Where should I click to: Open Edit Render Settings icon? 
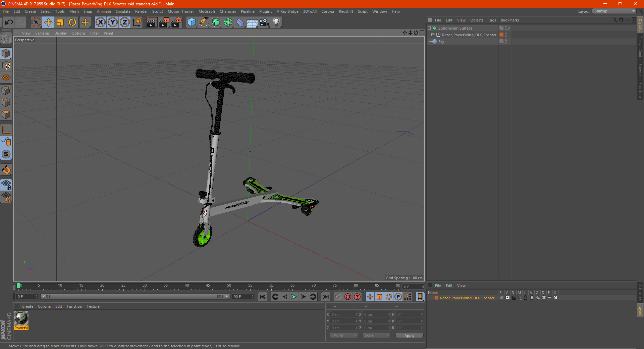pyautogui.click(x=176, y=22)
